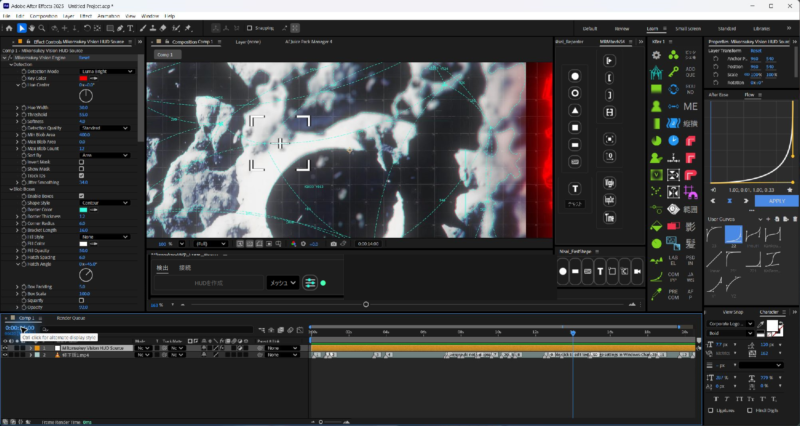Open layer 1 Parent & Link dropdown

283,348
